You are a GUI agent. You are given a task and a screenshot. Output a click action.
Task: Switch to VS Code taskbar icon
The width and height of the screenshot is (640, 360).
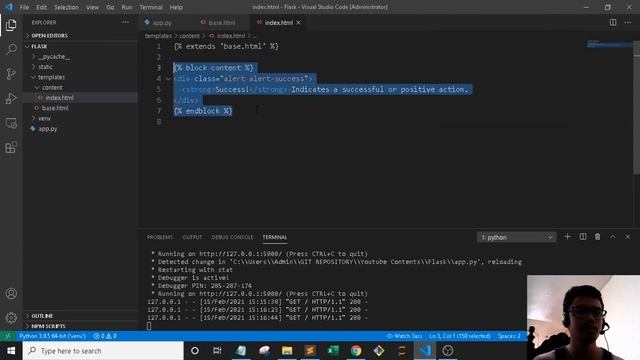click(425, 351)
